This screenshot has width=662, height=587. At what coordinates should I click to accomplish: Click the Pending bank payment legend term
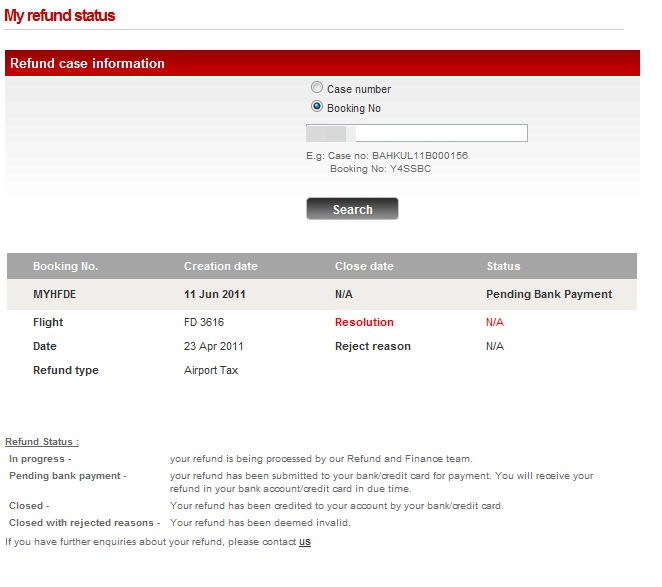click(68, 476)
